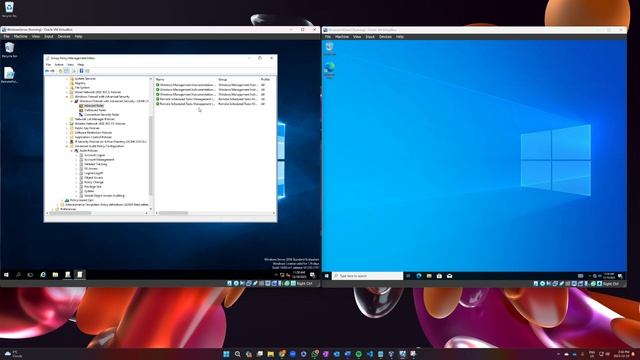Open File Explorer on the server VM taskbar
The image size is (640, 360).
(55, 275)
